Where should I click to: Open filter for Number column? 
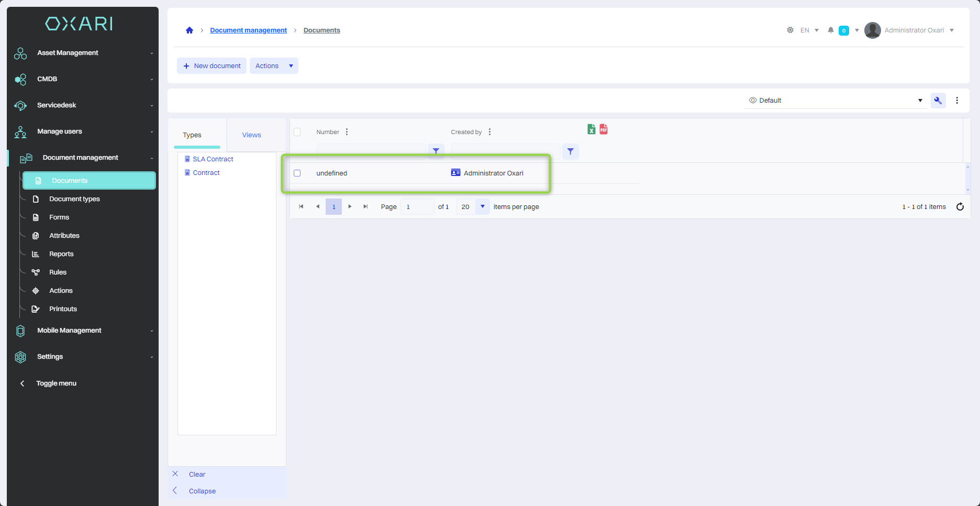436,151
